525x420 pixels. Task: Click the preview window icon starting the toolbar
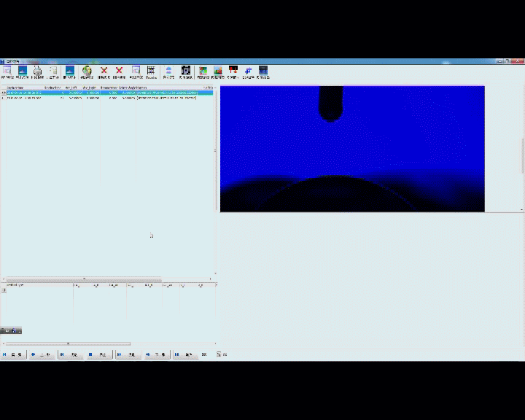pos(7,70)
